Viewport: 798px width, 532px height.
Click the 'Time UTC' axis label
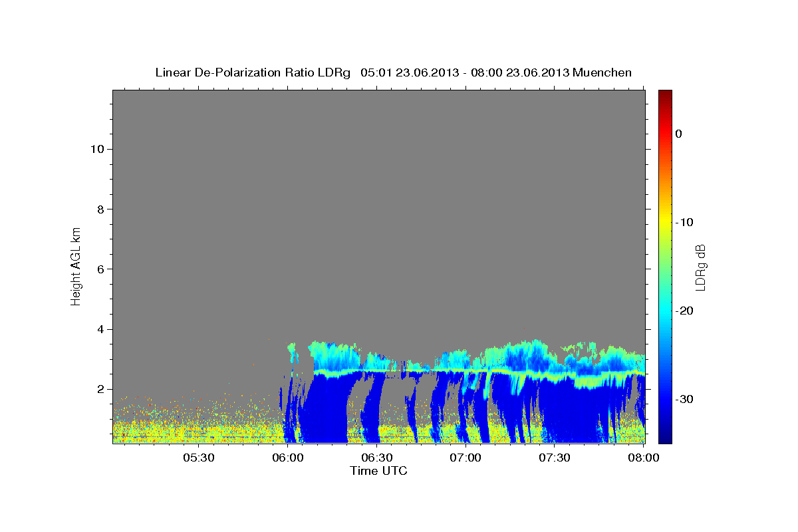[x=378, y=471]
